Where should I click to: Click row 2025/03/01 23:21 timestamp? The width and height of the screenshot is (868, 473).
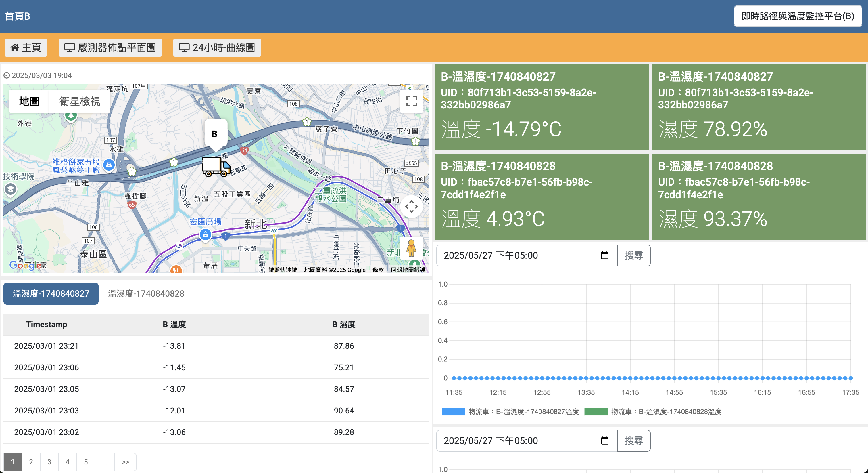tap(47, 346)
